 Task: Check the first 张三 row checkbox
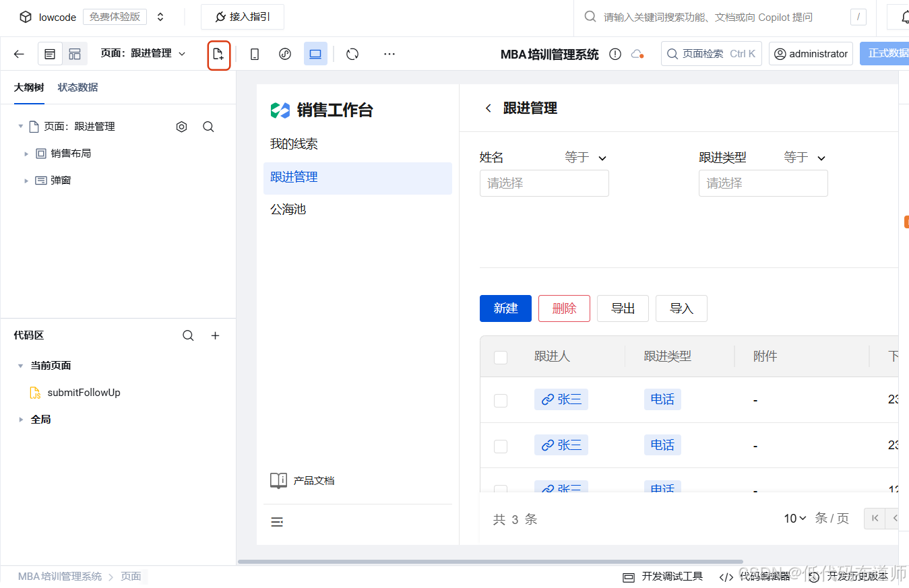point(501,400)
